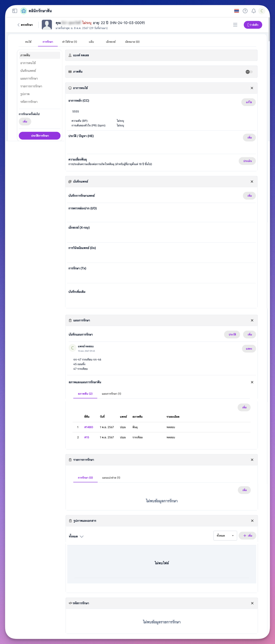
Task: Close the รหัสการรักษา section
Action: click(252, 603)
